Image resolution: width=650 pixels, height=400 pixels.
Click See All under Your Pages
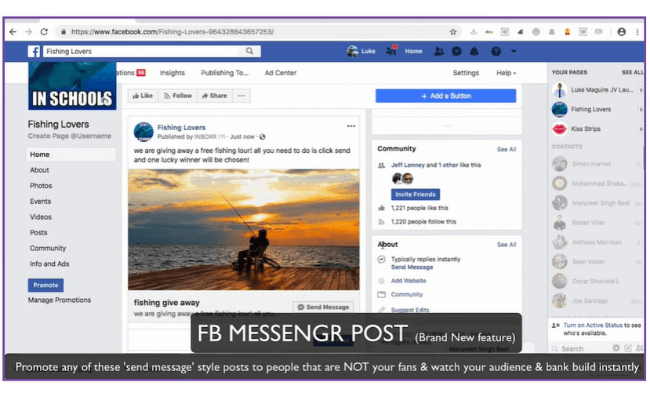click(x=632, y=72)
